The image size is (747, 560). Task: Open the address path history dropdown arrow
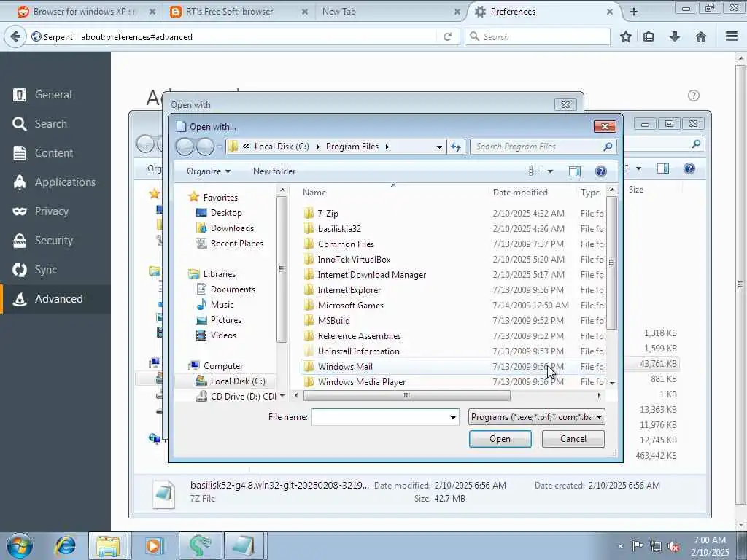tap(438, 147)
